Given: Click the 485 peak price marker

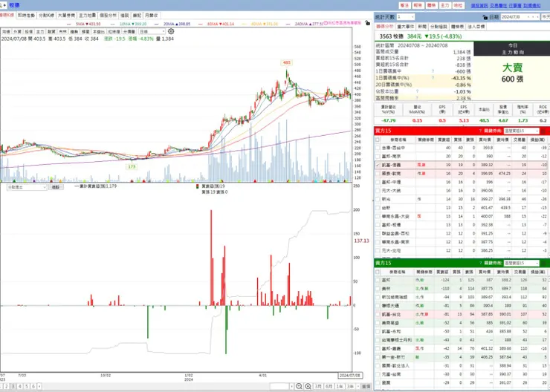Looking at the screenshot, I should [x=287, y=62].
